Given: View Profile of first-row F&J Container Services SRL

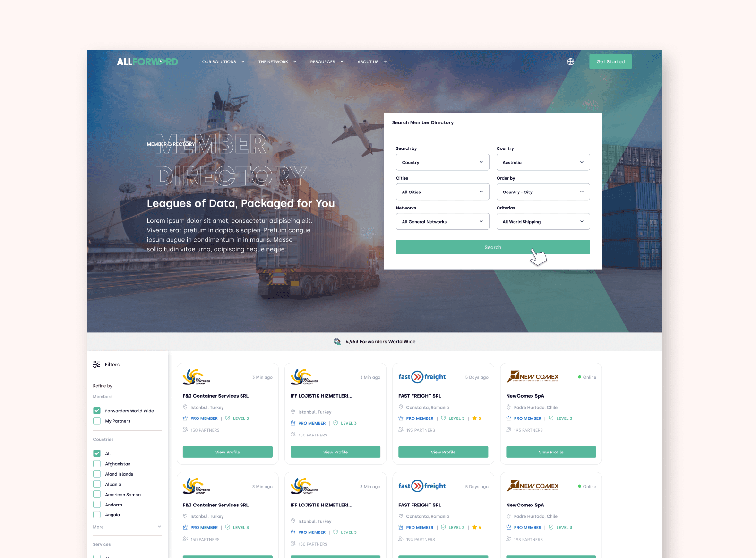Looking at the screenshot, I should pos(228,452).
